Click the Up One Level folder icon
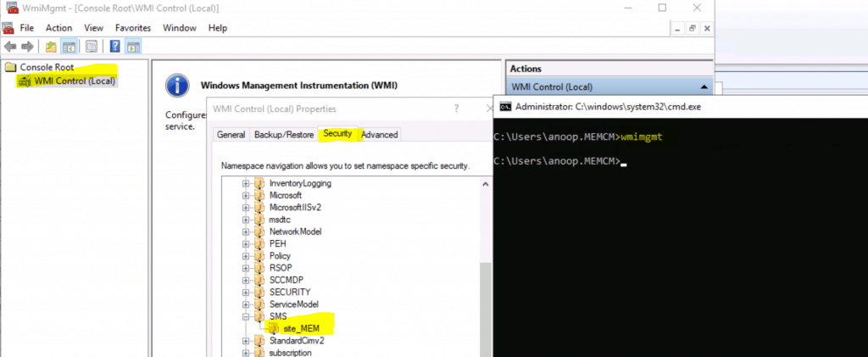The image size is (868, 357). 51,47
